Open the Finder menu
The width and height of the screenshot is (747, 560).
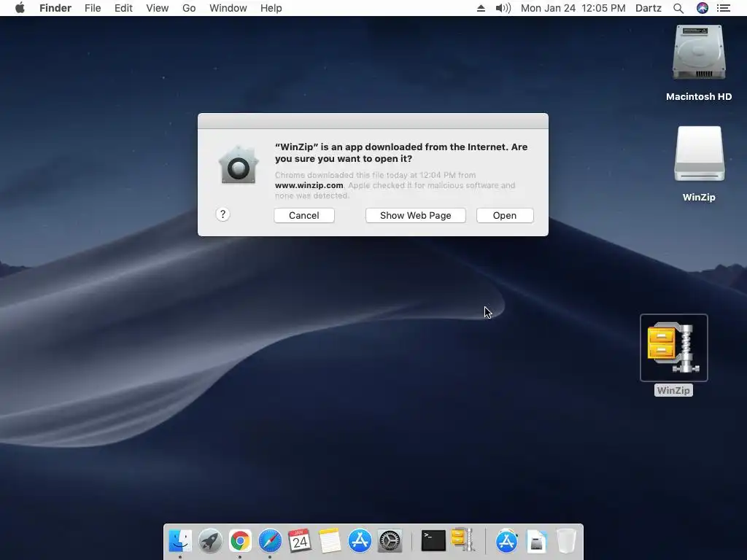click(55, 8)
